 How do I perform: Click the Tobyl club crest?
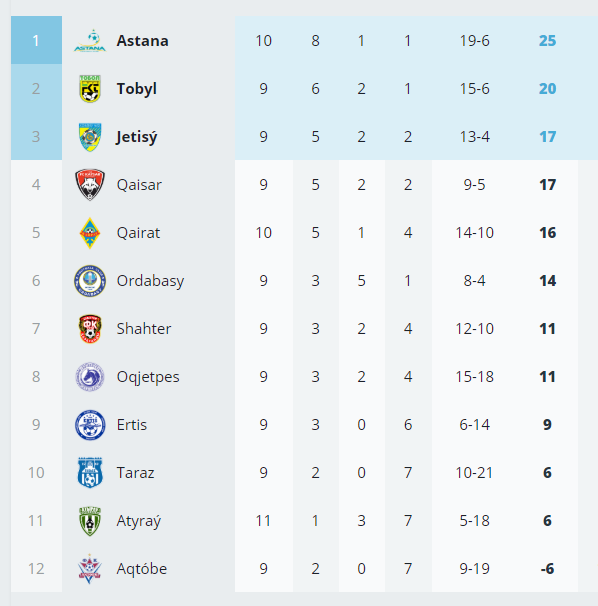(x=90, y=89)
